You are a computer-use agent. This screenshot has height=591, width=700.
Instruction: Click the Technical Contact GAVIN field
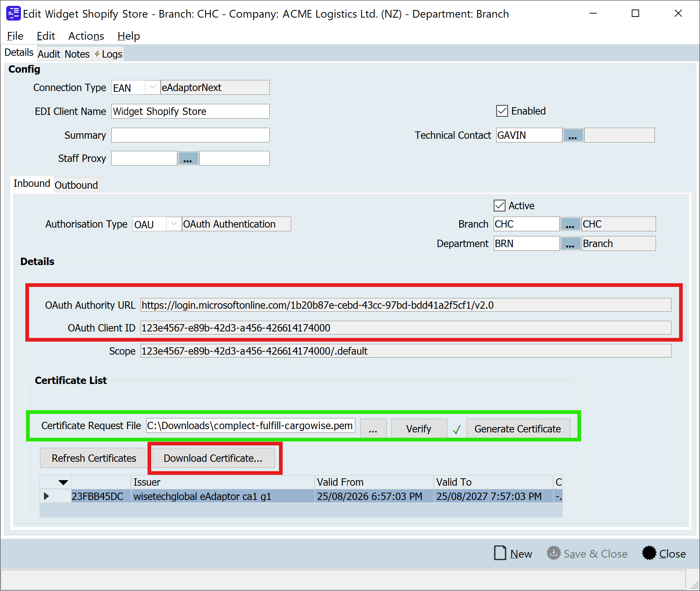tap(529, 135)
